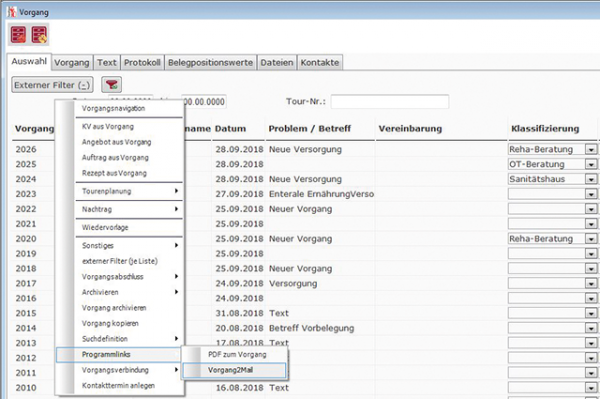Expand the Sonstiges submenu
Screen dimensions: 600x399
click(x=129, y=246)
